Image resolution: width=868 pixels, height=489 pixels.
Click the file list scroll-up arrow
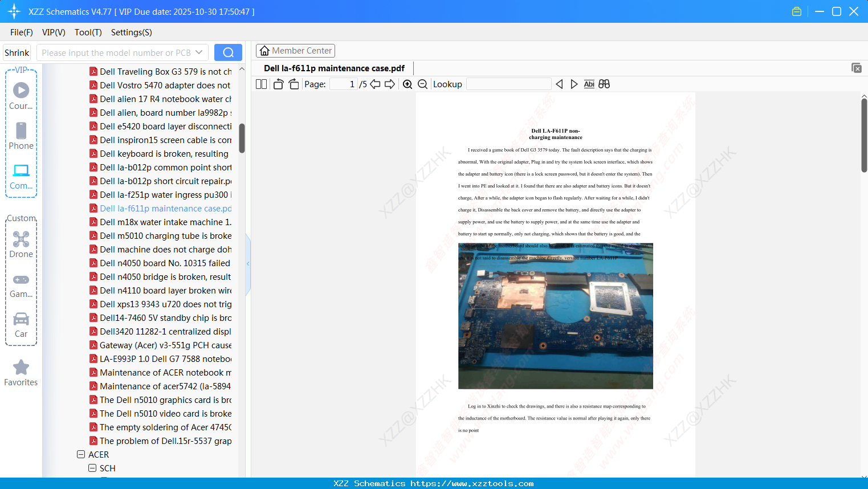pyautogui.click(x=242, y=69)
